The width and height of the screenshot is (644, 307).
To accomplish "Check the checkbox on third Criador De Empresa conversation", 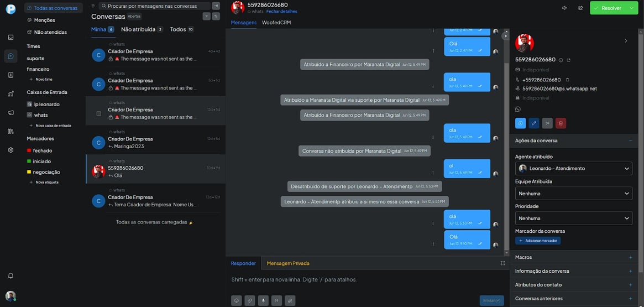I will (x=98, y=113).
